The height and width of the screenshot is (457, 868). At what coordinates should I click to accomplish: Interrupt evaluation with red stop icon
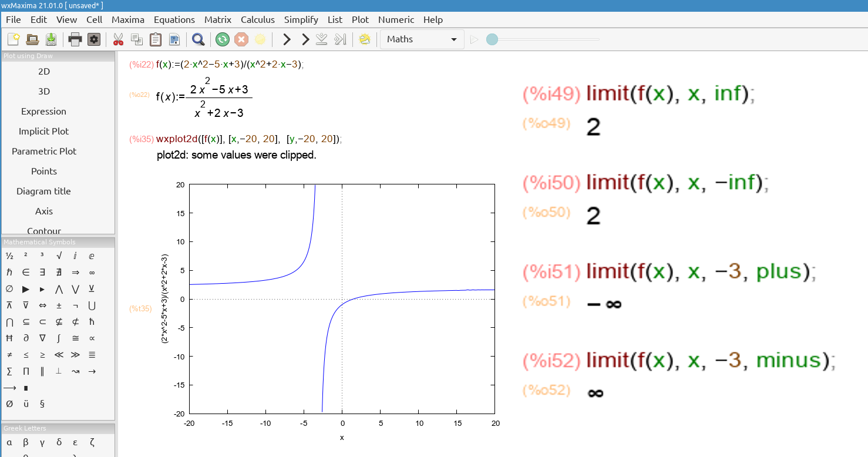(241, 39)
